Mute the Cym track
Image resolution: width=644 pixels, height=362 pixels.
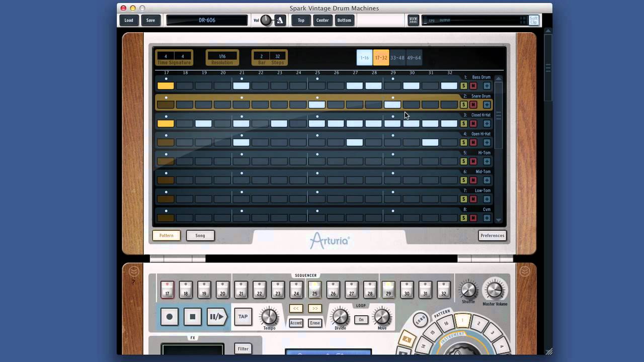coord(473,218)
